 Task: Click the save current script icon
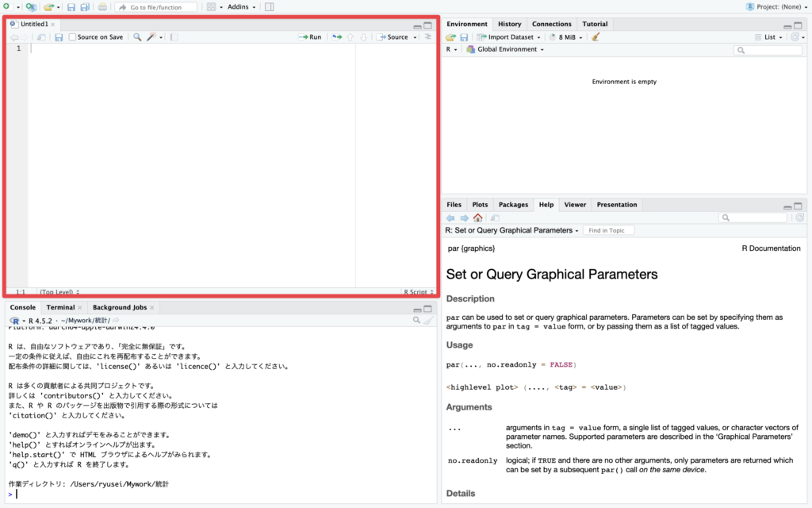point(59,37)
